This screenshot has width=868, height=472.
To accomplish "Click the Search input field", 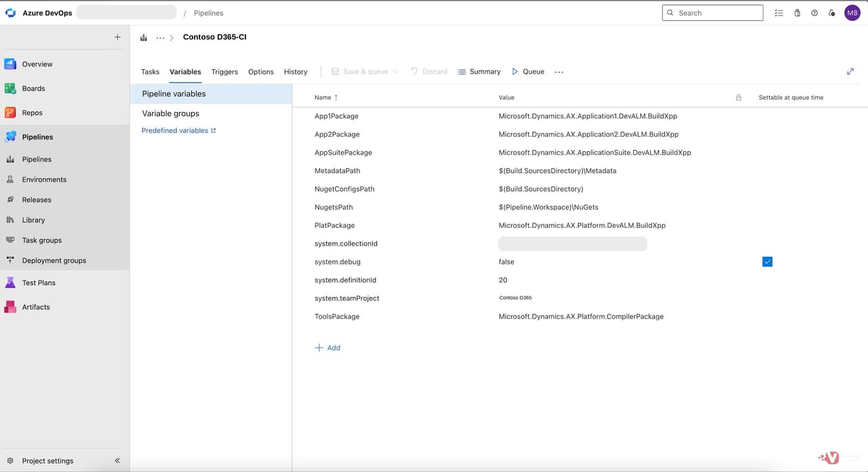I will click(x=712, y=13).
